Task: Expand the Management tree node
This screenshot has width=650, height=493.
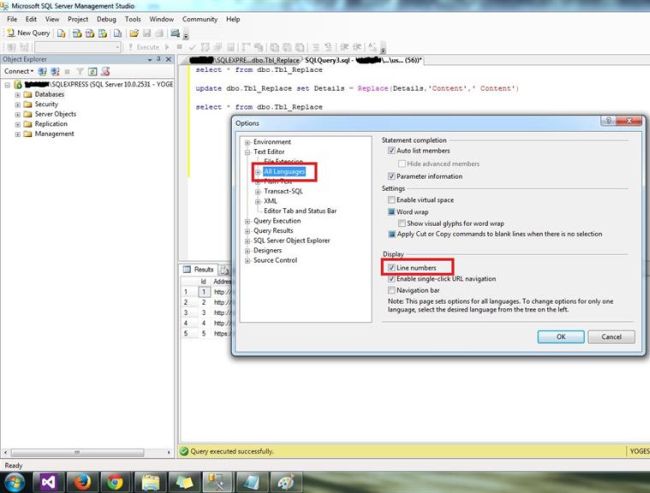Action: pos(18,134)
